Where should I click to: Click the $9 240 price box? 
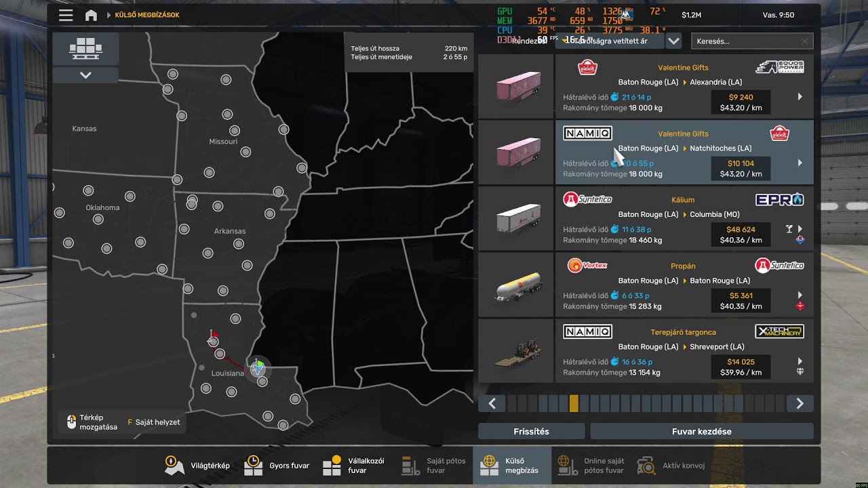tap(741, 102)
